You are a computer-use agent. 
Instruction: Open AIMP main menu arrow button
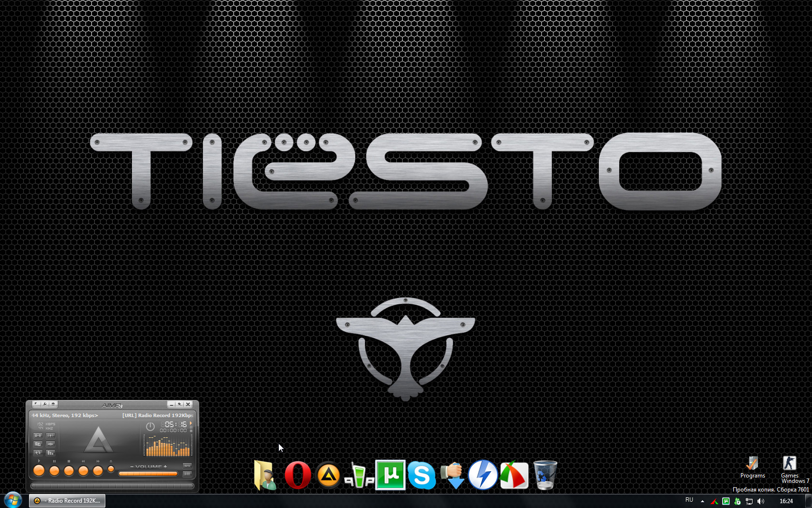[x=36, y=404]
